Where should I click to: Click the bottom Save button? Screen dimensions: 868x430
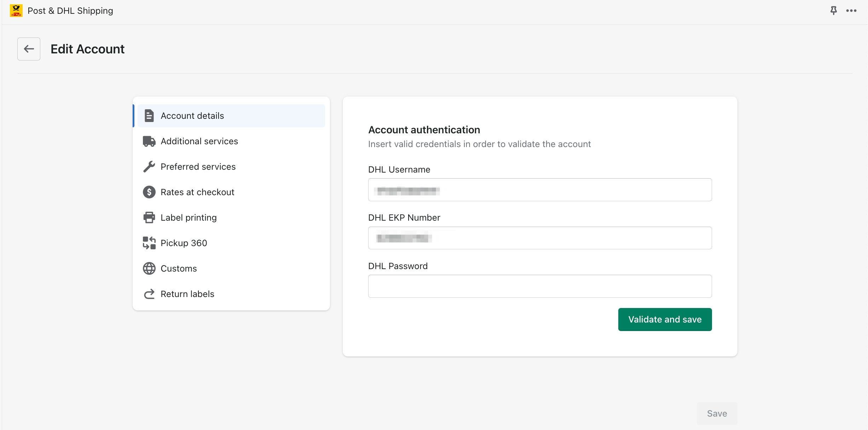point(717,413)
